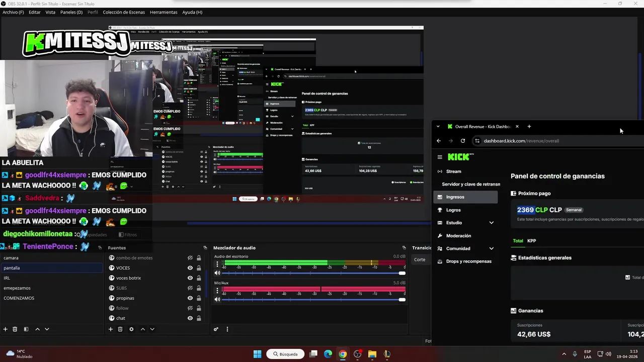Open Ingresos in Kick sidebar
Screen dimensions: 644x362
465,197
